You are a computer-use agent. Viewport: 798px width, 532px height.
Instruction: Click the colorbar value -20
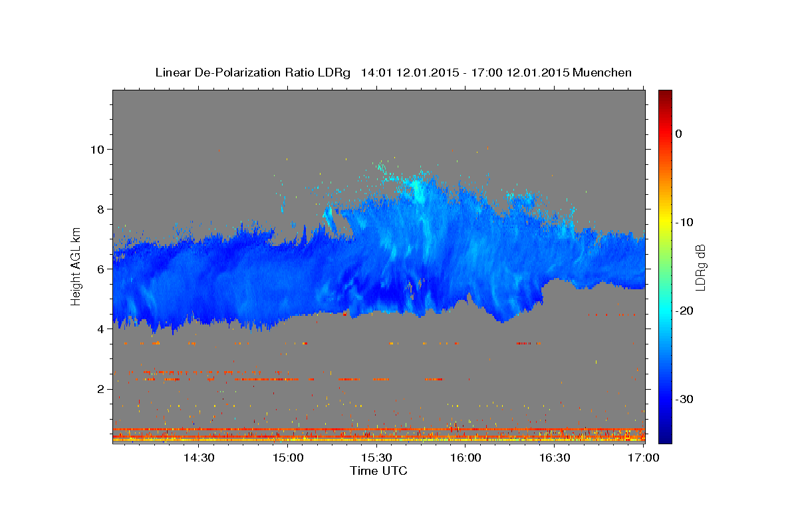[685, 311]
